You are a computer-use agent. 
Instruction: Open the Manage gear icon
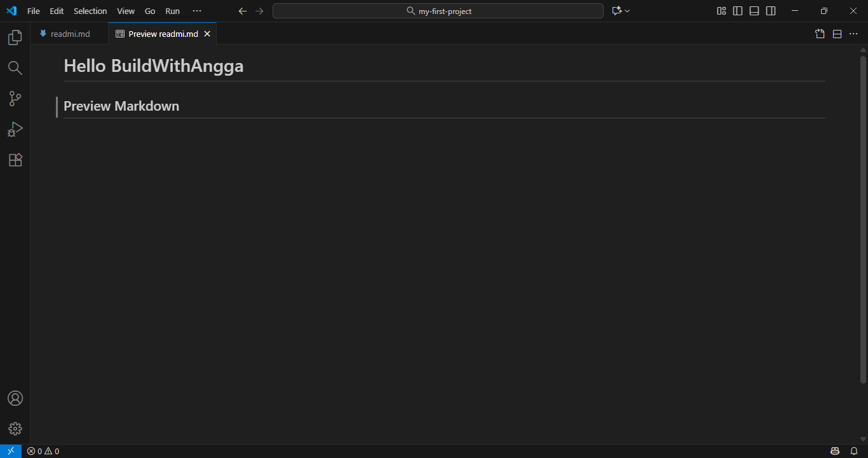click(x=15, y=428)
